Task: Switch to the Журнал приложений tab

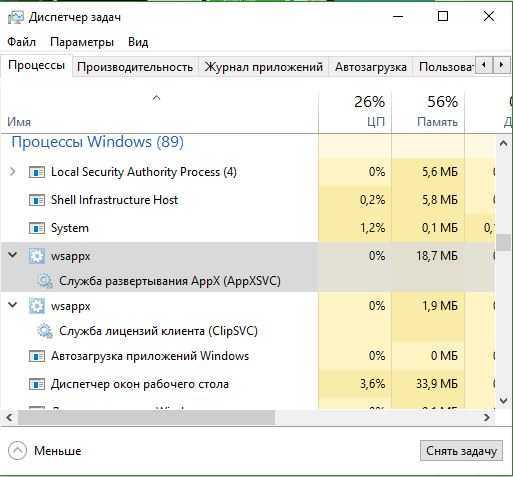Action: tap(263, 67)
